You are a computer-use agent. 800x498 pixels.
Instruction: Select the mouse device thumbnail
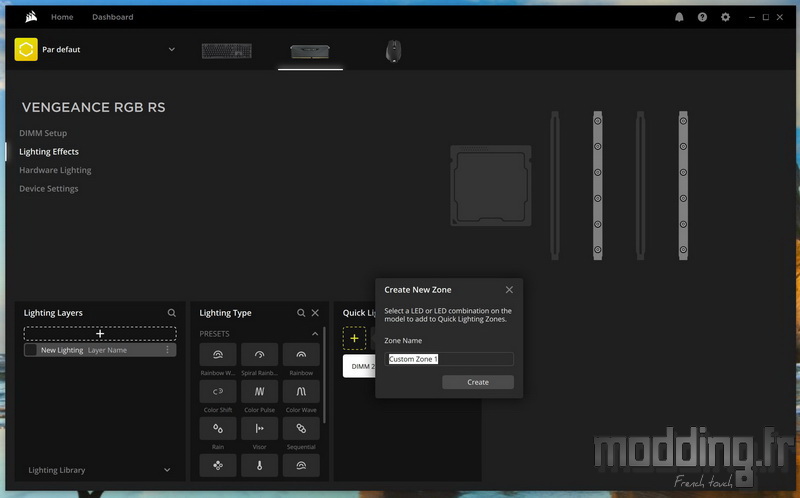click(393, 51)
